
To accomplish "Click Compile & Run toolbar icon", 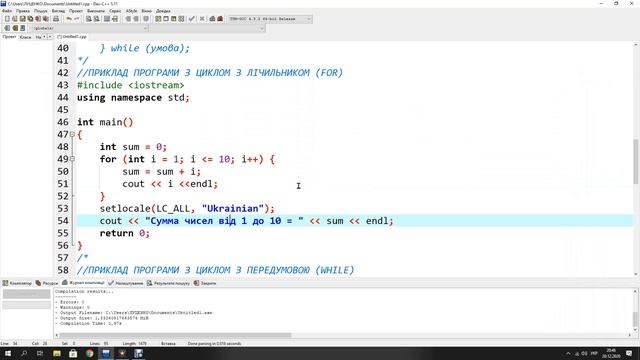I will 173,19.
